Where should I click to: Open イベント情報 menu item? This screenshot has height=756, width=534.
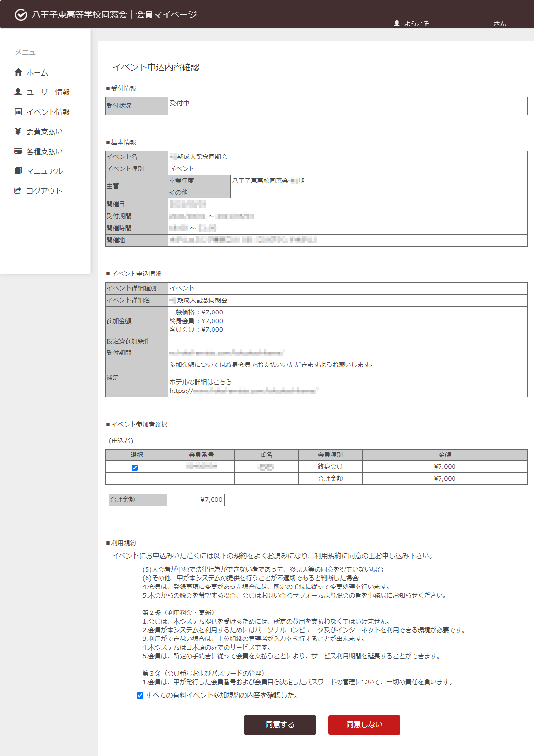tap(48, 112)
